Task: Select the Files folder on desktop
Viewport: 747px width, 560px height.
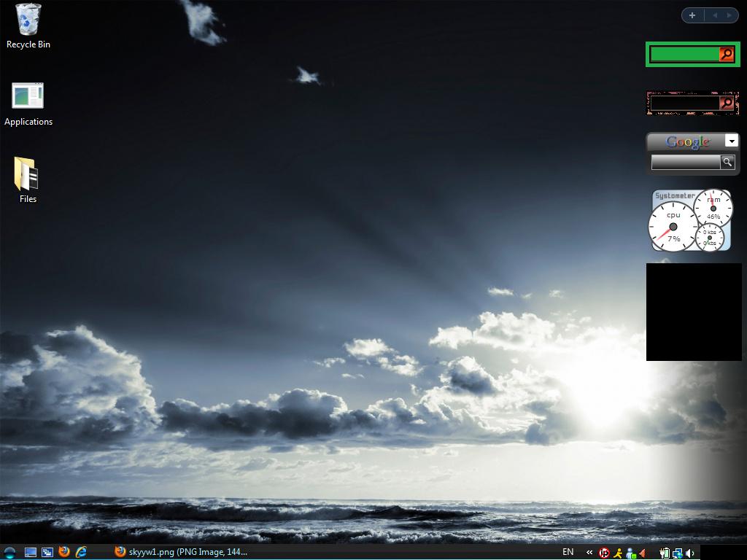Action: [27, 180]
